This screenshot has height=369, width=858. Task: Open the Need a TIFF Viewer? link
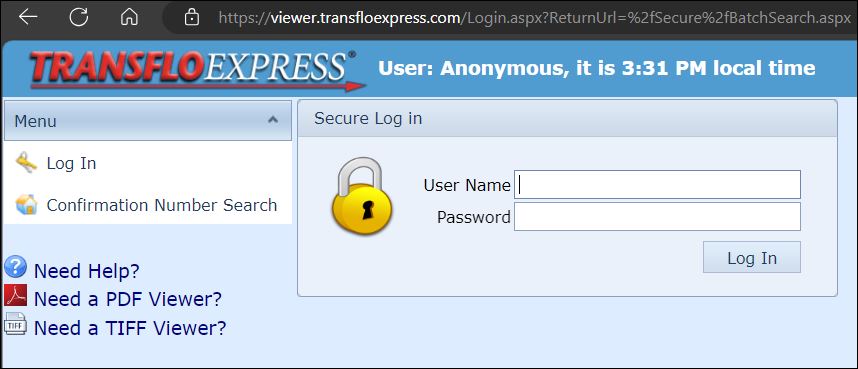click(x=130, y=327)
